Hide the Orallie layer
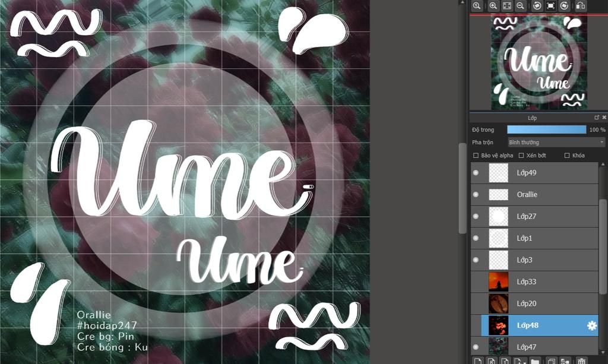The width and height of the screenshot is (608, 364). click(x=476, y=194)
